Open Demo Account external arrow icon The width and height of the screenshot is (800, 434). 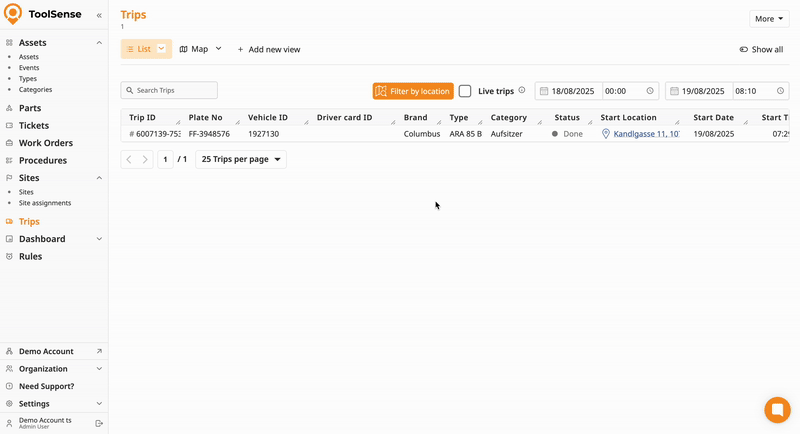click(x=99, y=351)
